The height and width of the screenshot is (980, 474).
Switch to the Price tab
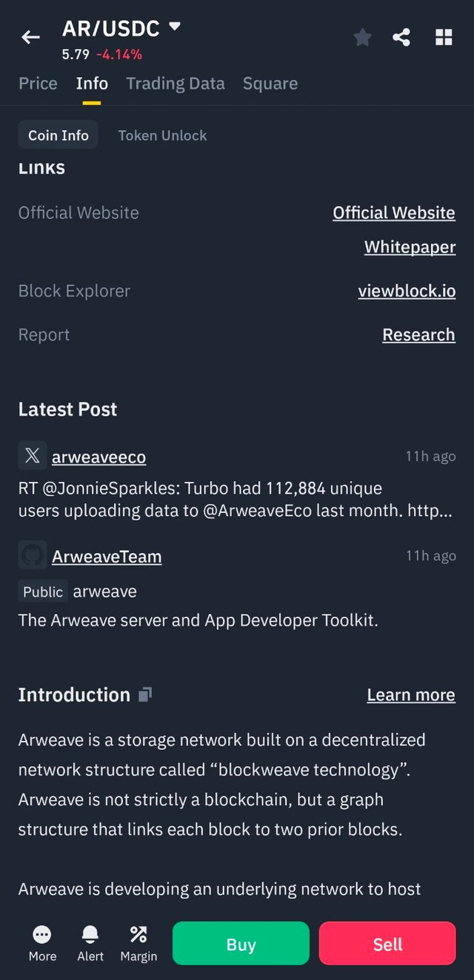pyautogui.click(x=38, y=84)
